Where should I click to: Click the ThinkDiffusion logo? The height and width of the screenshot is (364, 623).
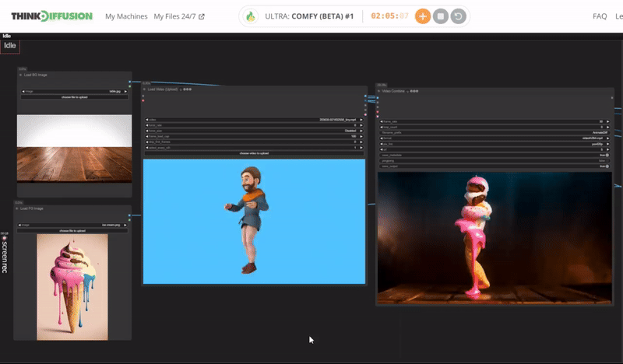pyautogui.click(x=51, y=16)
